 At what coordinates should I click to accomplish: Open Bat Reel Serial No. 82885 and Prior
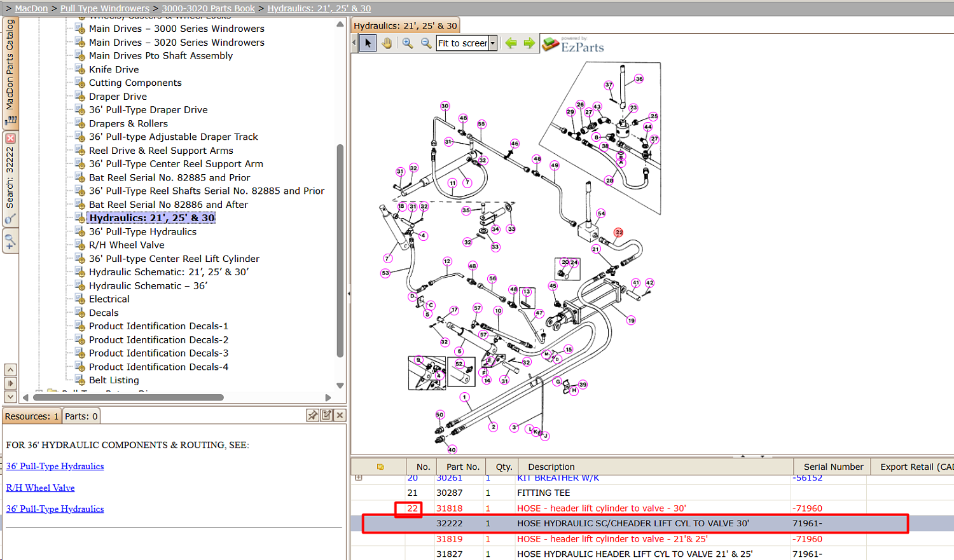pos(169,178)
